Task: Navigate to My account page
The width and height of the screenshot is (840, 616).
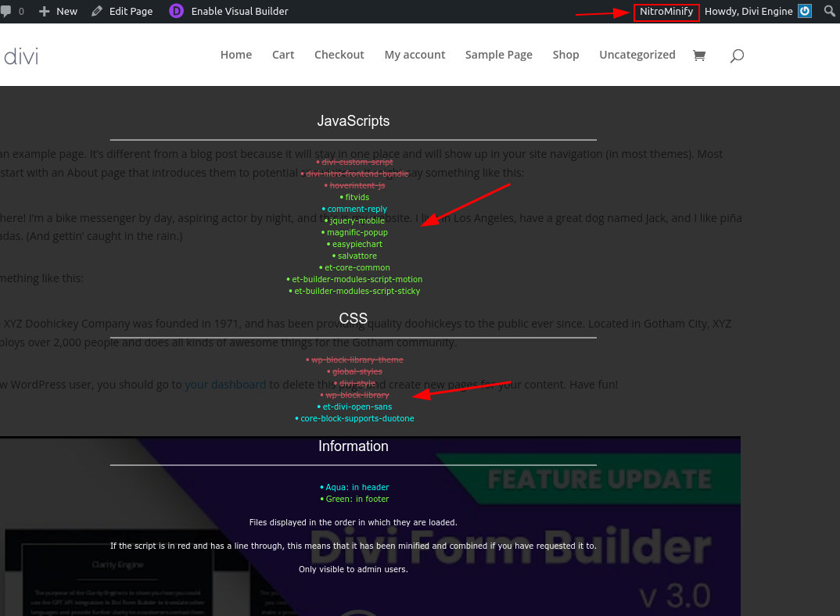Action: [415, 55]
